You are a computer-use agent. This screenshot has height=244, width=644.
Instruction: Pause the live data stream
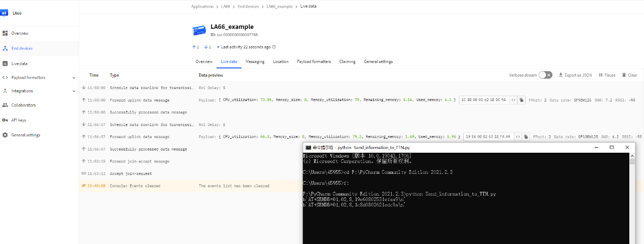coord(607,76)
